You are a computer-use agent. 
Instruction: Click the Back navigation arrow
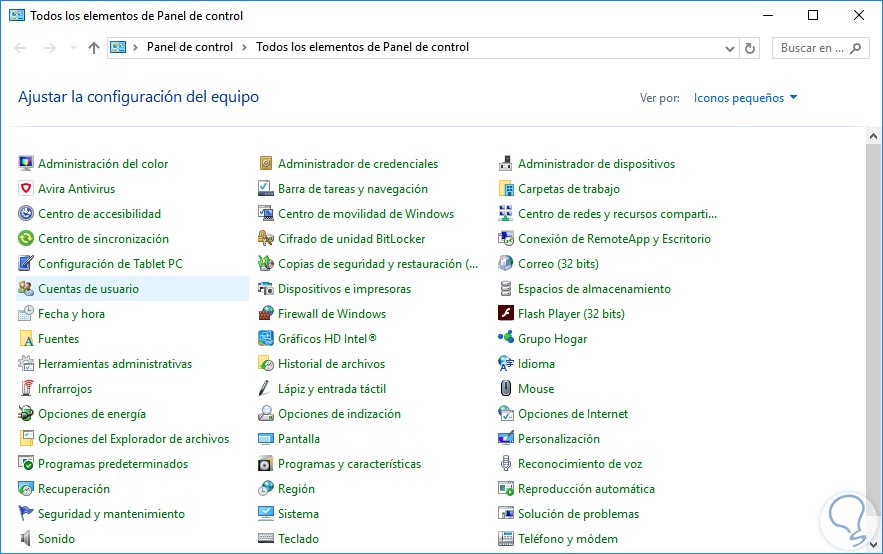(20, 48)
